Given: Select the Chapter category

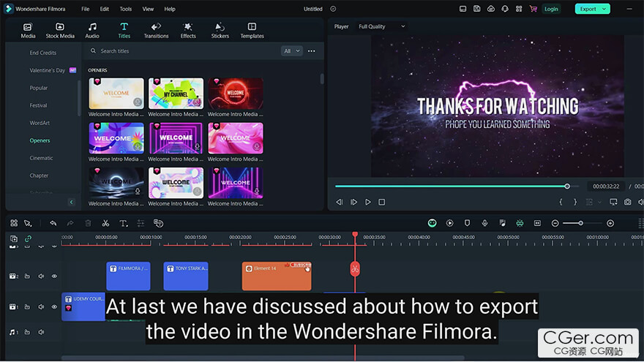Looking at the screenshot, I should [x=39, y=176].
